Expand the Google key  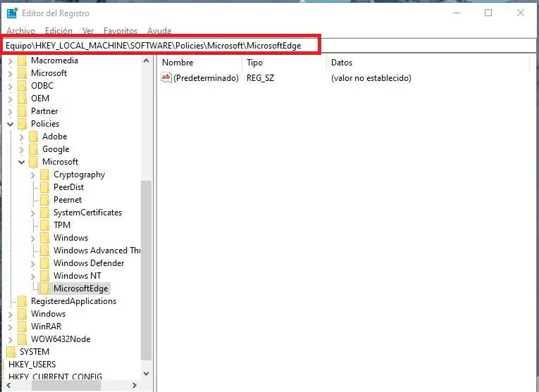tap(22, 150)
